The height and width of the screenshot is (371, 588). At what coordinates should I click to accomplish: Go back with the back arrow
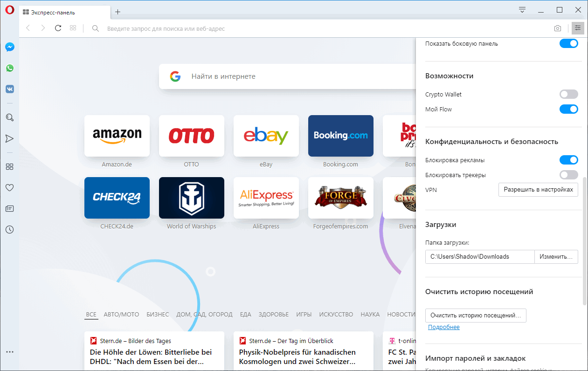coord(28,28)
